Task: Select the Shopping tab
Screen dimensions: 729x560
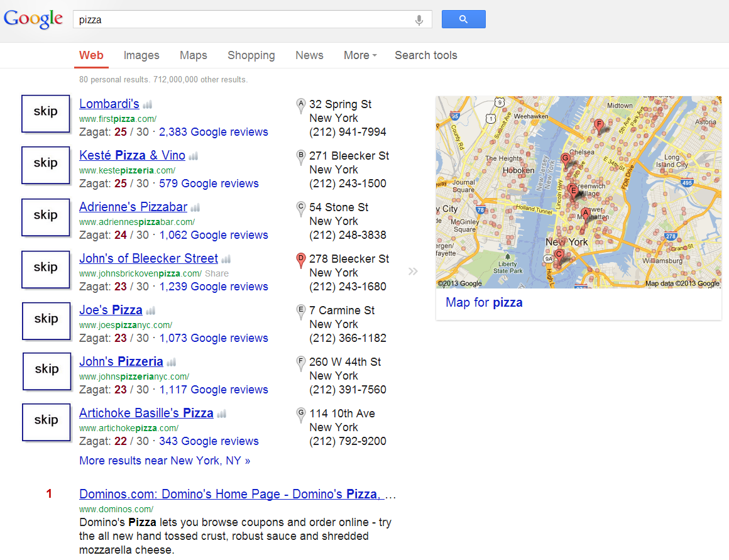Action: (x=251, y=55)
